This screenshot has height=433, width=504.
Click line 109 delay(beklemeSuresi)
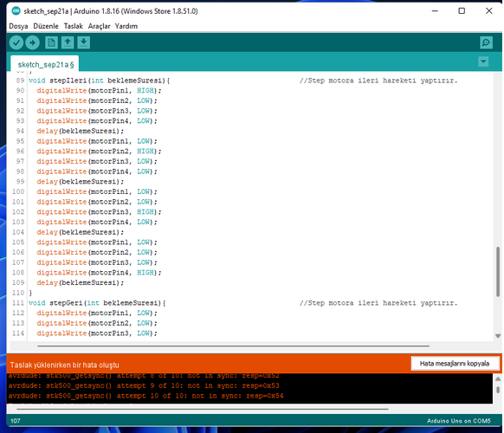(x=80, y=282)
